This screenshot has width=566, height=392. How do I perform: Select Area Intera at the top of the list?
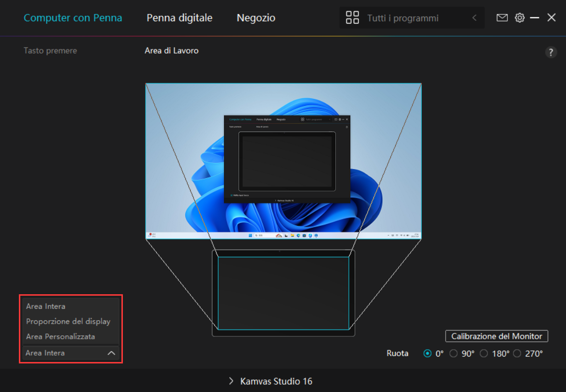click(x=45, y=306)
